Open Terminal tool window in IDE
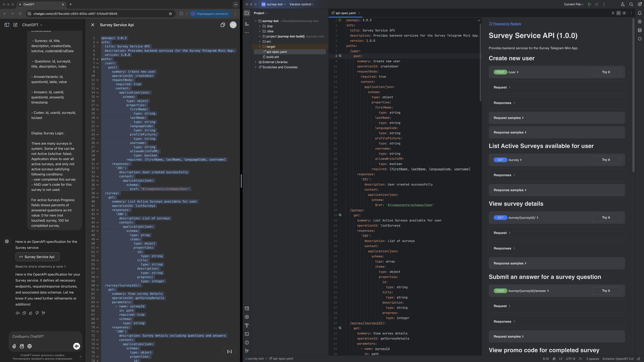Viewport: 644px width, 362px height. (247, 334)
